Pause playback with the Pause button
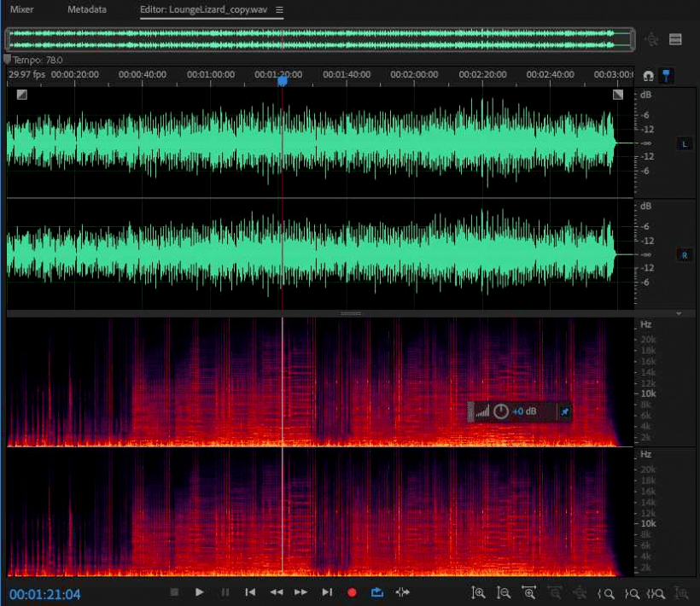This screenshot has height=606, width=700. (x=225, y=592)
